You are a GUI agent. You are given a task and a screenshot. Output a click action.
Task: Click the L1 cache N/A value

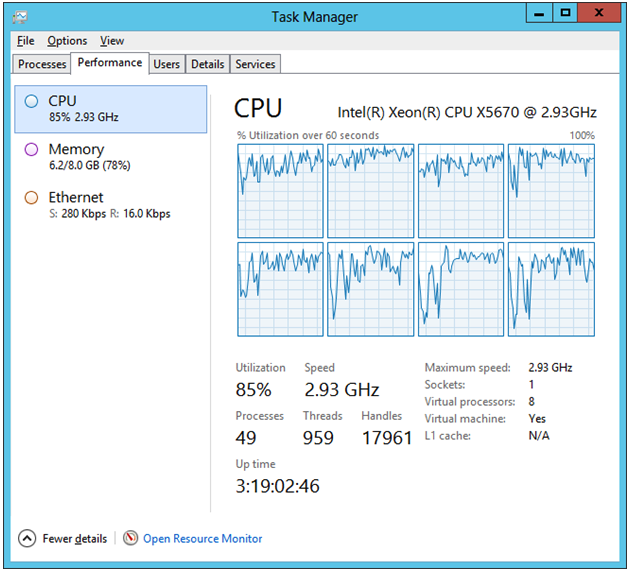(x=539, y=436)
